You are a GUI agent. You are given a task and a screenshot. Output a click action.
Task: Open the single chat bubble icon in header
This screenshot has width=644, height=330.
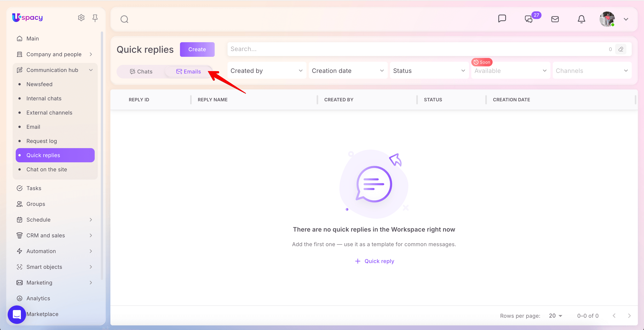click(x=502, y=19)
